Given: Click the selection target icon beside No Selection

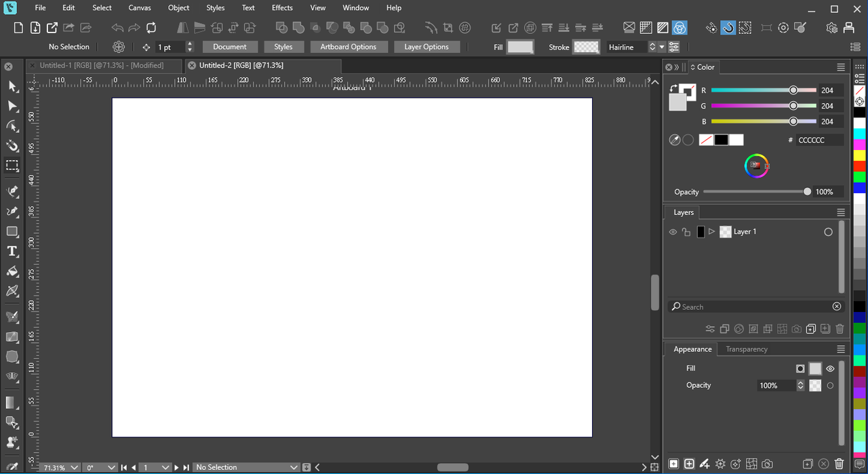Looking at the screenshot, I should [x=119, y=47].
